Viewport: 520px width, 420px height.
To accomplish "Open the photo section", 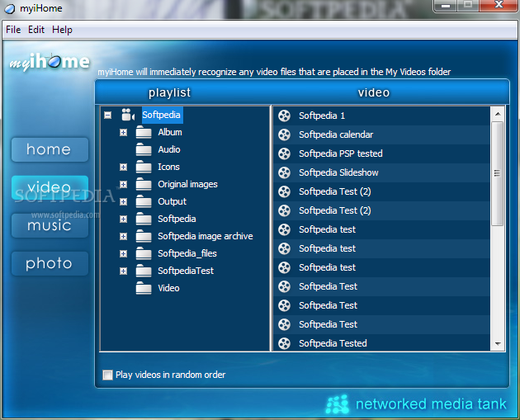I will (50, 263).
